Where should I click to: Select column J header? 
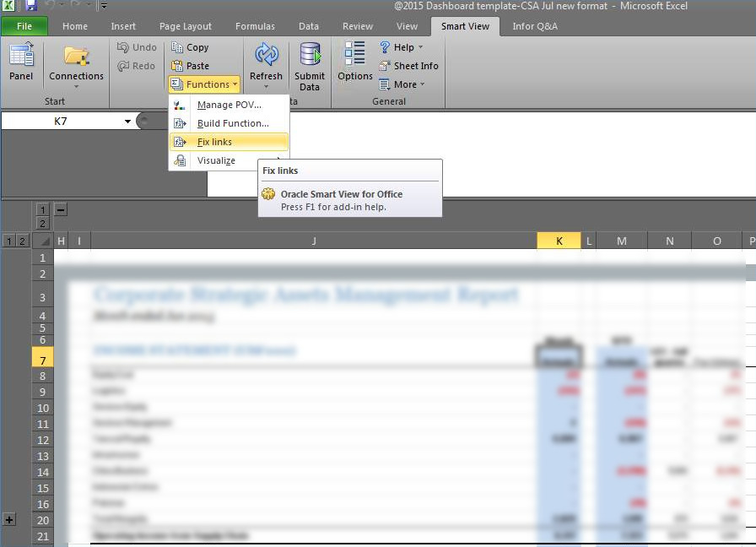point(314,241)
